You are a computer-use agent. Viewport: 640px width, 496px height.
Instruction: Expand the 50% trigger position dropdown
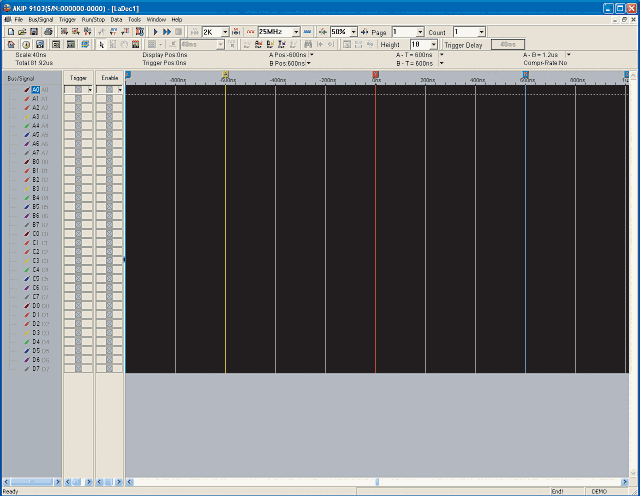[x=353, y=32]
